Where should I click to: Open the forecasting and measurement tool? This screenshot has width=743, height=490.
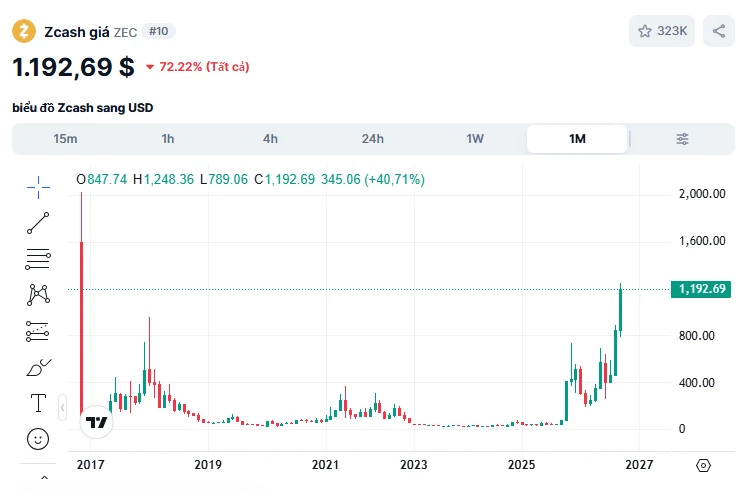point(37,331)
